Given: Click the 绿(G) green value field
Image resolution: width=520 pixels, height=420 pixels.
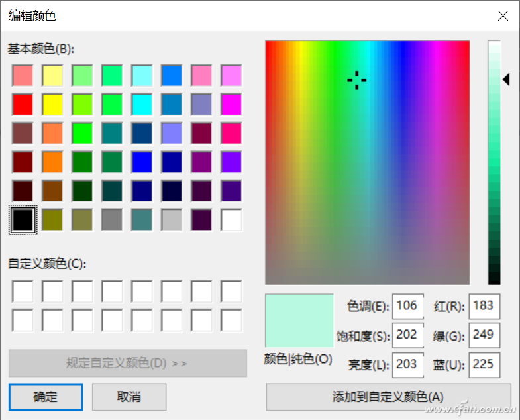Looking at the screenshot, I should coord(484,335).
